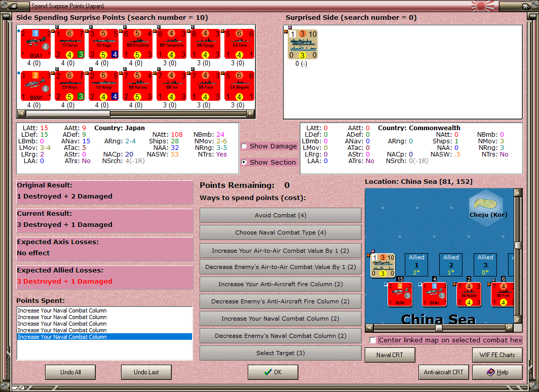The image size is (539, 392).
Task: Select the B5N1 unit in Japanese list
Action: pyautogui.click(x=36, y=86)
